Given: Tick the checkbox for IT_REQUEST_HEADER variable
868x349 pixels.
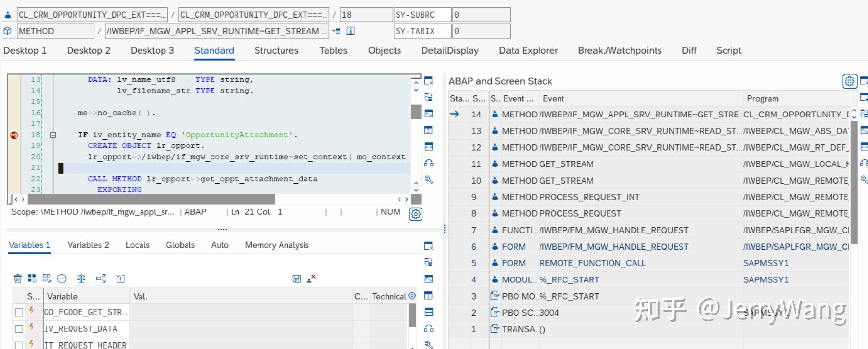Looking at the screenshot, I should click(x=19, y=345).
